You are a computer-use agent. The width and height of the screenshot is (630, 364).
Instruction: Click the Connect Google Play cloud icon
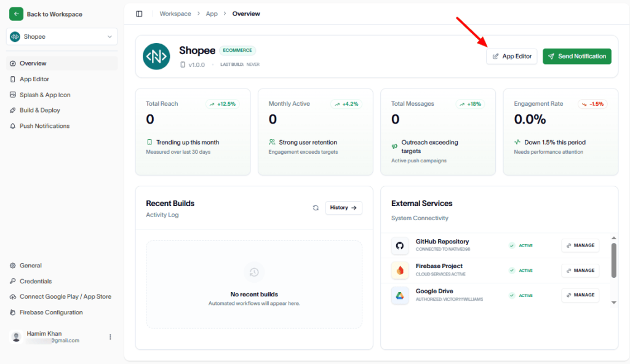13,296
